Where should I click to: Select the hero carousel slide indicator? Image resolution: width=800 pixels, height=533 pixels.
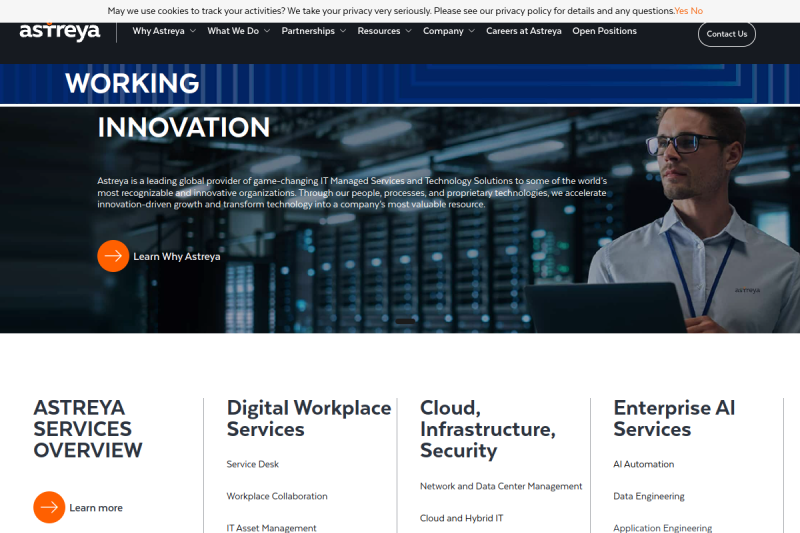click(405, 321)
